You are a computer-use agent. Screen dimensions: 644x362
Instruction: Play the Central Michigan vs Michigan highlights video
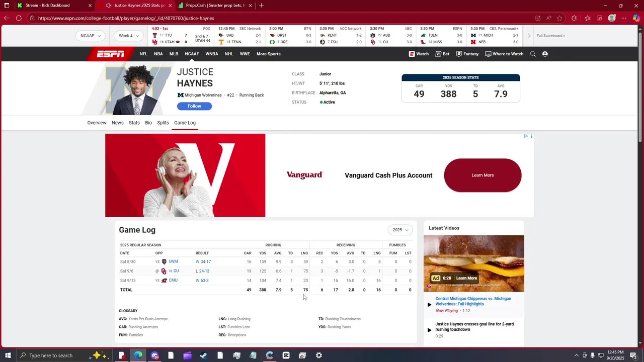click(x=429, y=304)
